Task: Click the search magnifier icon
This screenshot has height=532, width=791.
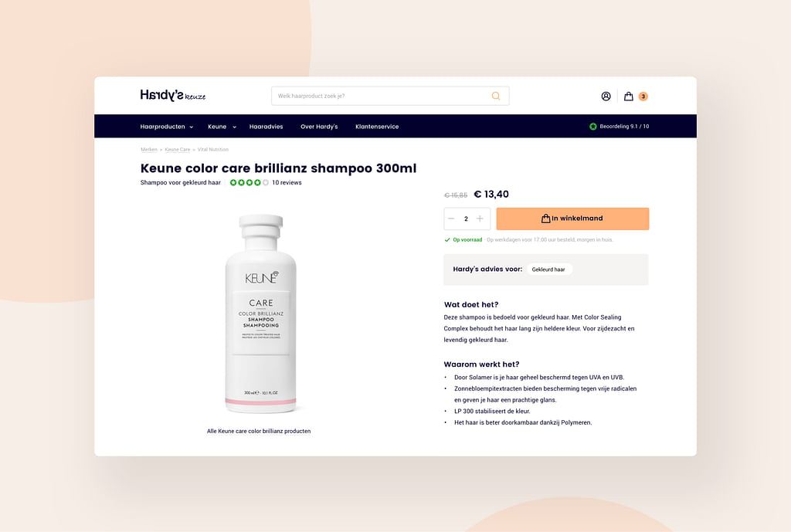Action: coord(496,96)
